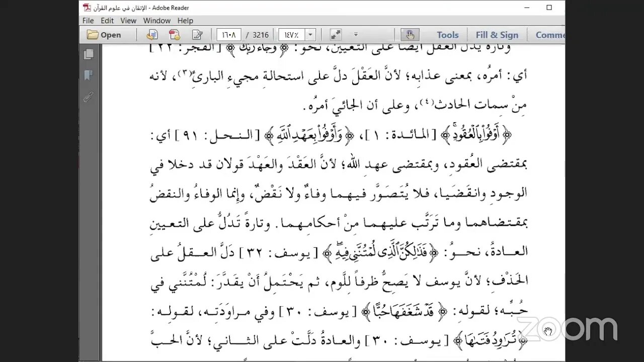Open the Edit menu
Image resolution: width=644 pixels, height=362 pixels.
[107, 21]
